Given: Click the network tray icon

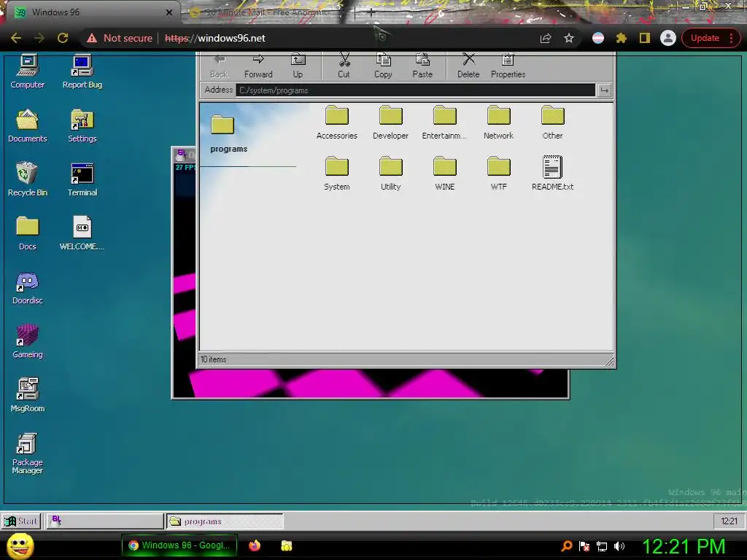Looking at the screenshot, I should (x=602, y=546).
